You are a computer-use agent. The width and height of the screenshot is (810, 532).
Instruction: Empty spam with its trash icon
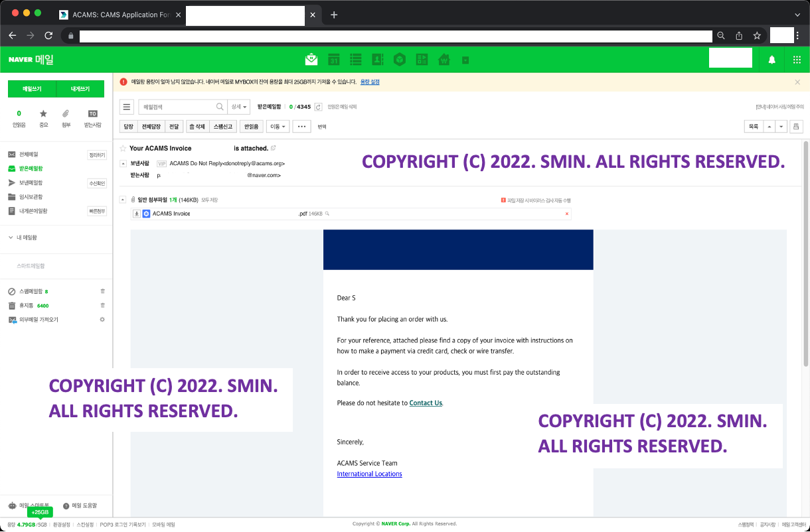tap(102, 291)
